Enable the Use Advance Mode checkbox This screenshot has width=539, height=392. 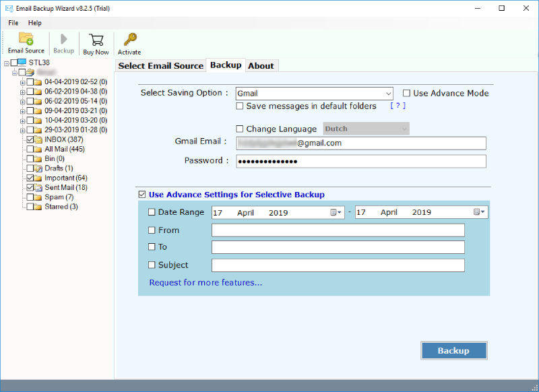coord(406,94)
